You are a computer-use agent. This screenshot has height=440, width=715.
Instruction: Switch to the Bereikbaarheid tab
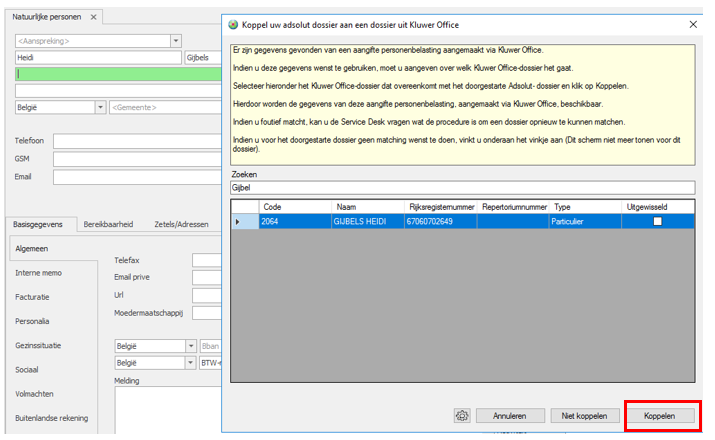[109, 225]
